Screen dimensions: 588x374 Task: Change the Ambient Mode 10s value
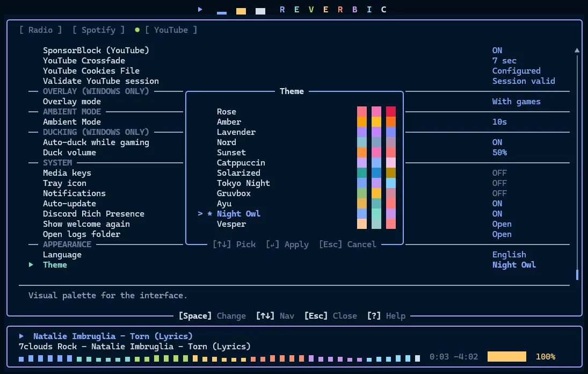point(499,121)
